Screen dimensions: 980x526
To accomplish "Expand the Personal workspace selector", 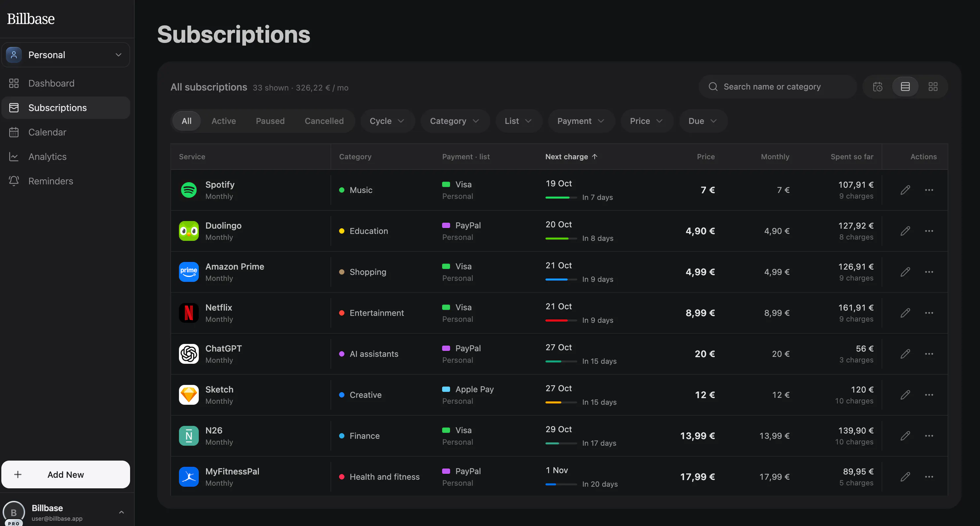I will 66,55.
